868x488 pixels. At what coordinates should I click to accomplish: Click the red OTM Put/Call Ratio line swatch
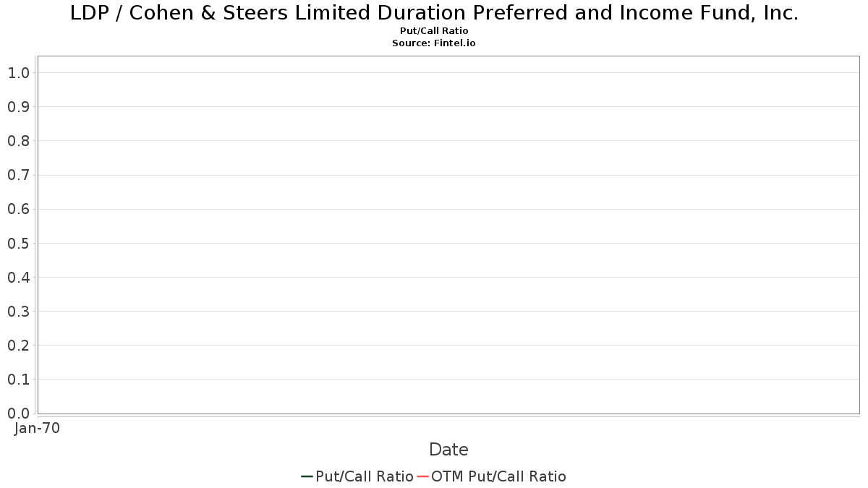click(423, 476)
